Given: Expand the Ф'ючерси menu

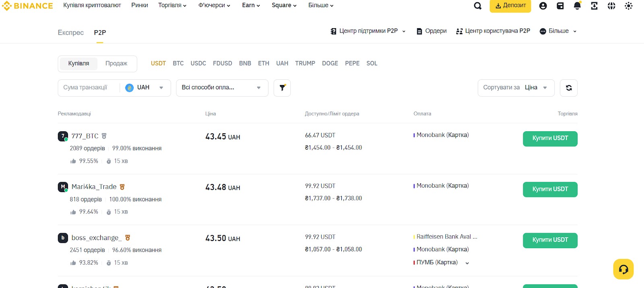Looking at the screenshot, I should pos(214,5).
